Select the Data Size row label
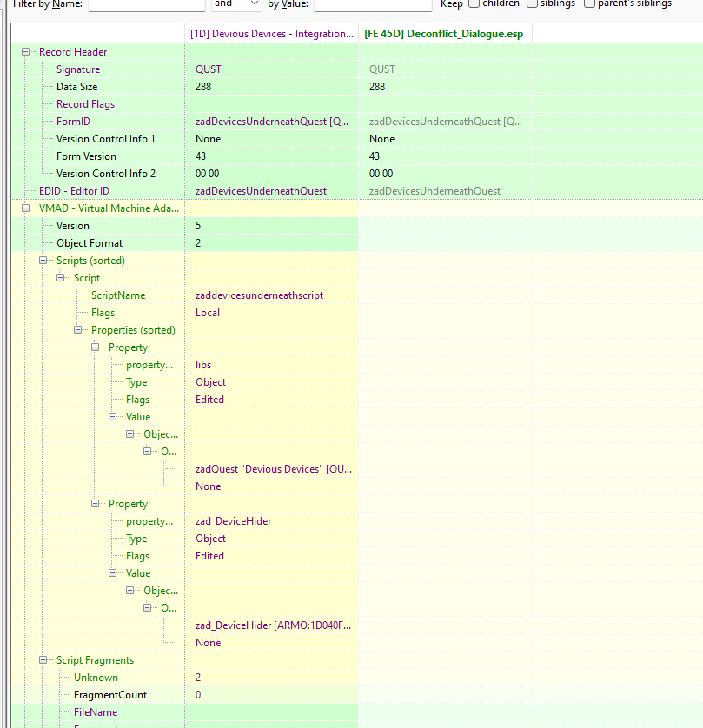The width and height of the screenshot is (703, 728). [77, 87]
